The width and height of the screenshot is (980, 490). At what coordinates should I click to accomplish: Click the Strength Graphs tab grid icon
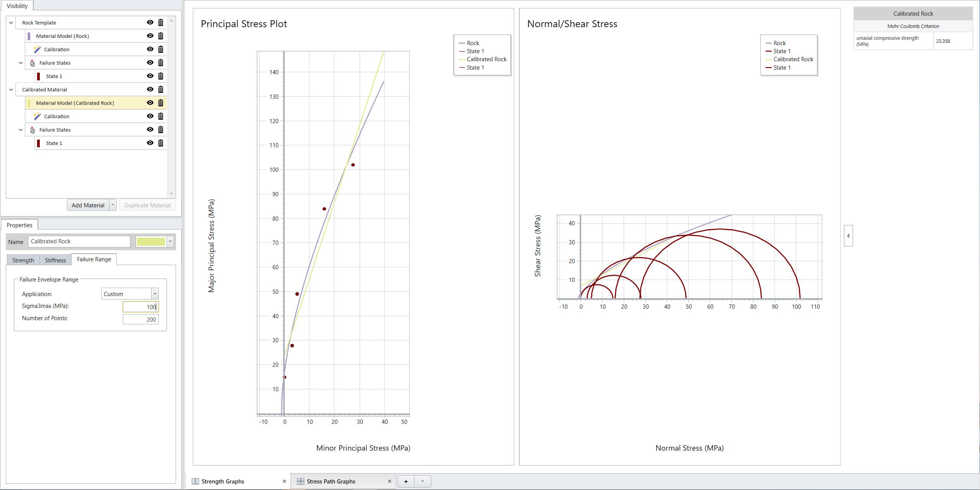[x=196, y=481]
